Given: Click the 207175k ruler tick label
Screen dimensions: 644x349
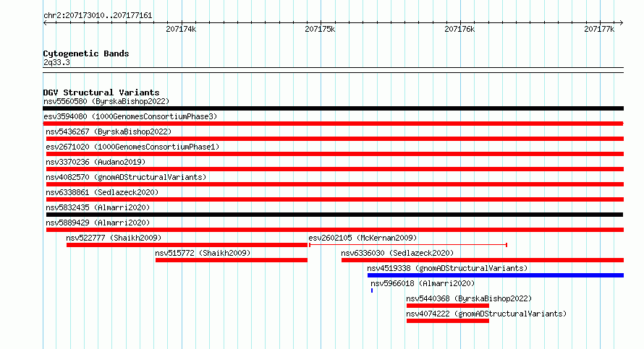Looking at the screenshot, I should tap(320, 29).
